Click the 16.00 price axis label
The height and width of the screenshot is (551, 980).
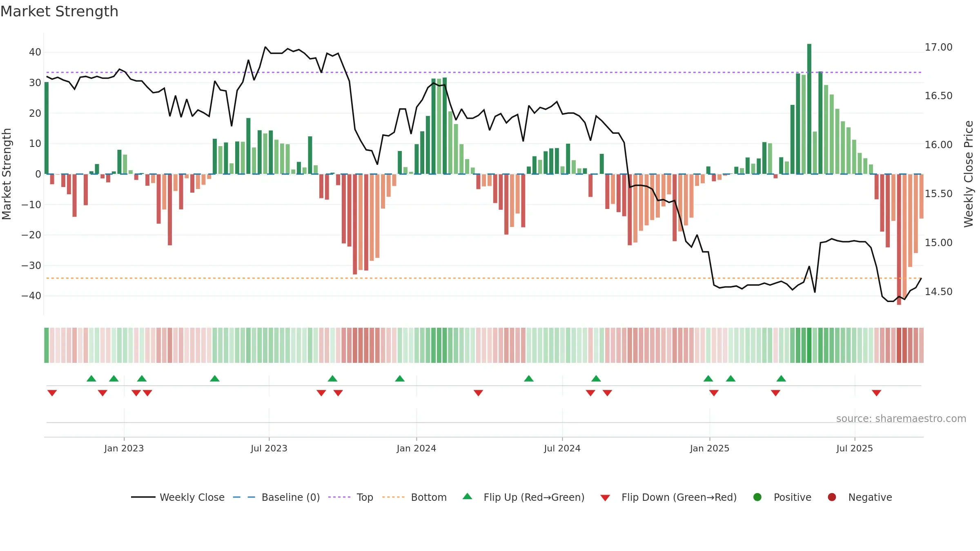939,145
